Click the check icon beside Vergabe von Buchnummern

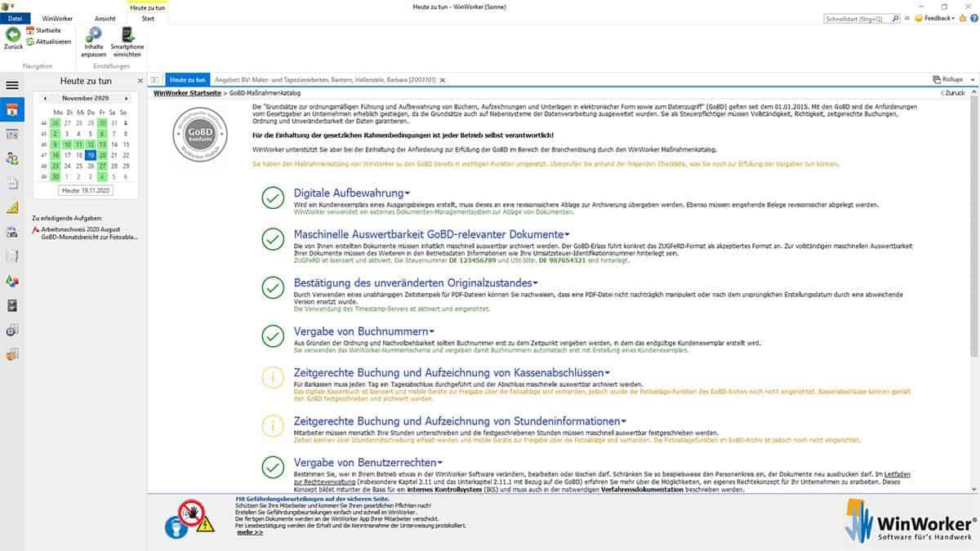pos(273,335)
